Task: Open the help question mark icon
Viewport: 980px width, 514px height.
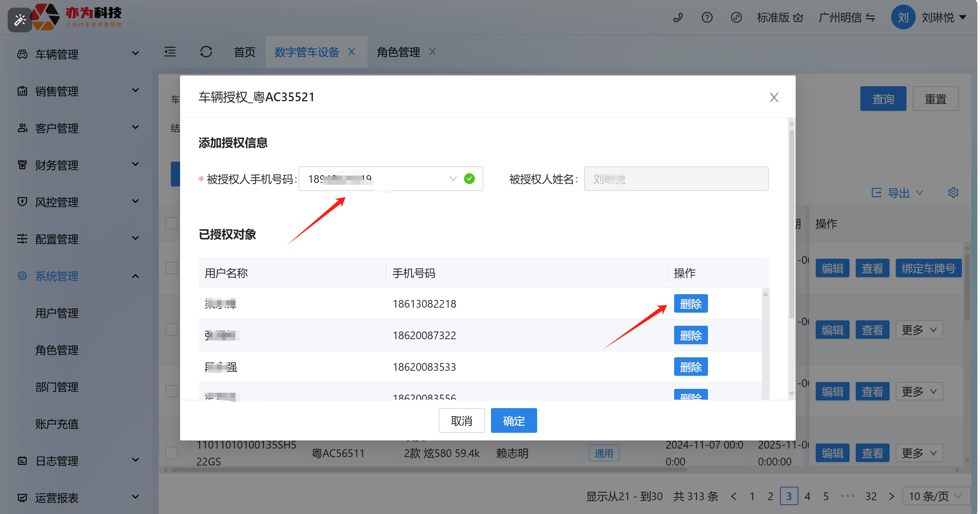Action: coord(707,18)
